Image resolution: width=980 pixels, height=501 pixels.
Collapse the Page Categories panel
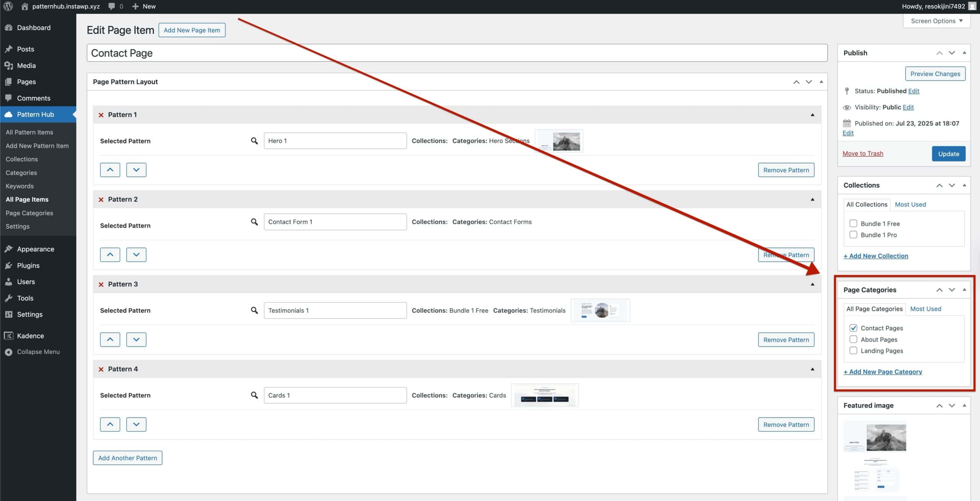[x=964, y=289]
